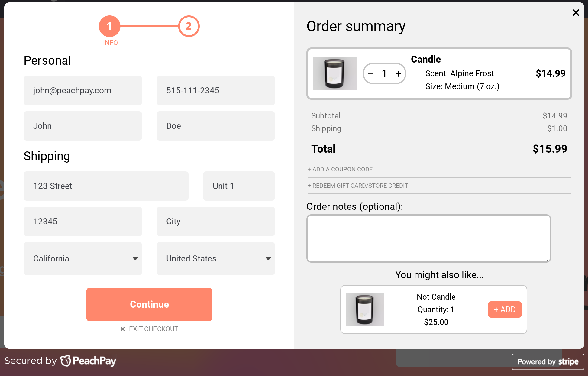The image size is (588, 376).
Task: Click the step 1 circle icon
Action: 110,27
